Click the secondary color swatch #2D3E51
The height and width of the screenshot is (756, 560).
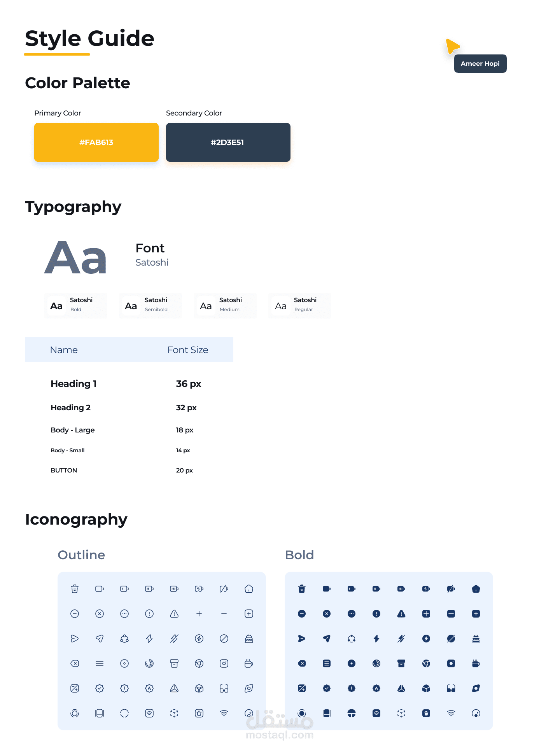[x=228, y=142]
